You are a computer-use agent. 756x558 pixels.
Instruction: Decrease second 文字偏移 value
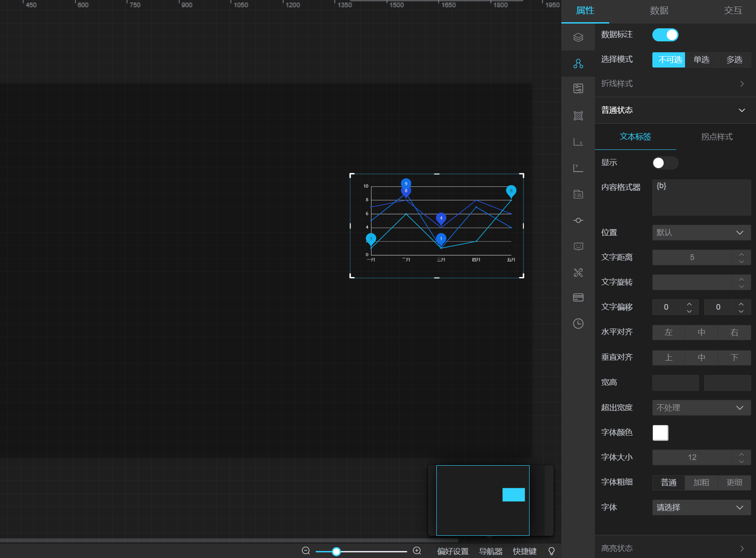(x=741, y=311)
